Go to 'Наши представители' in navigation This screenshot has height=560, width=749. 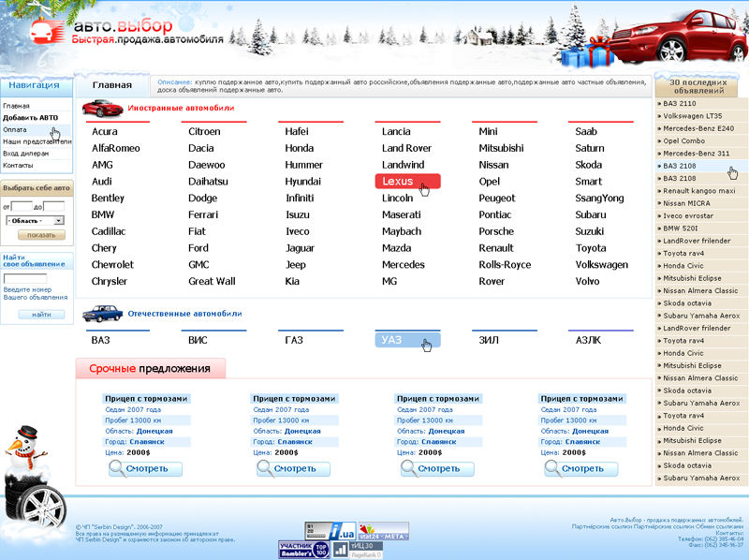pyautogui.click(x=37, y=141)
